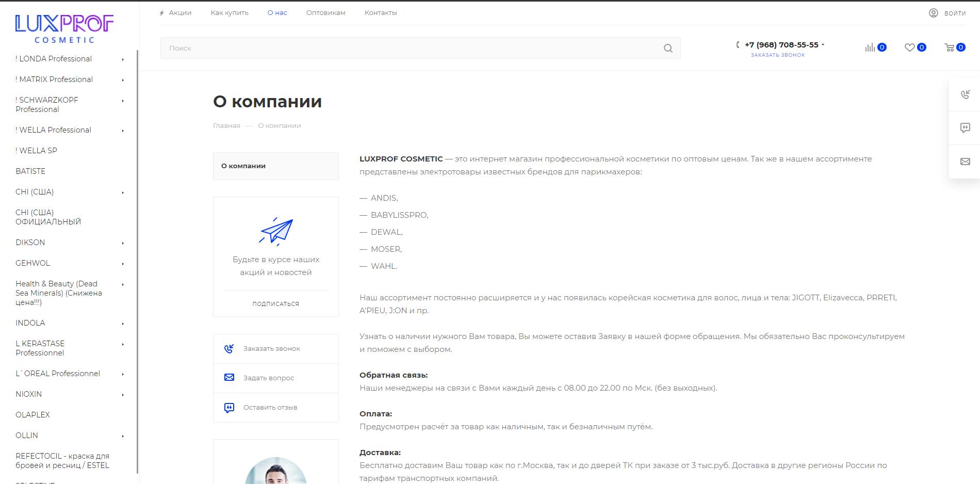
Task: Click Главная breadcrumb link
Action: pos(226,126)
